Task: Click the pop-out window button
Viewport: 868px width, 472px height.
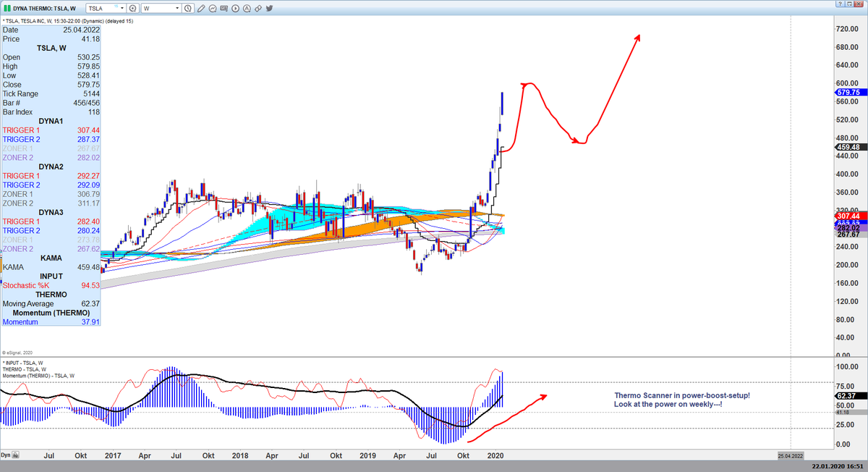Action: coord(850,4)
